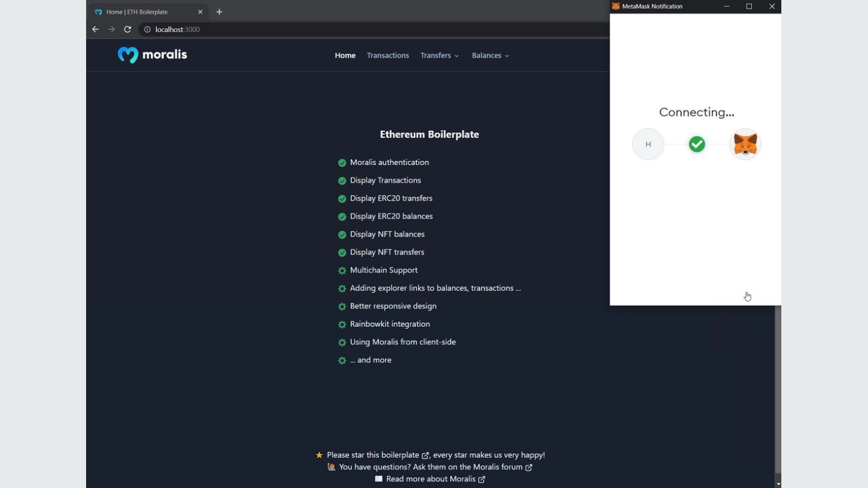Click the green connected checkmark in MetaMask
The height and width of the screenshot is (488, 868).
[697, 144]
